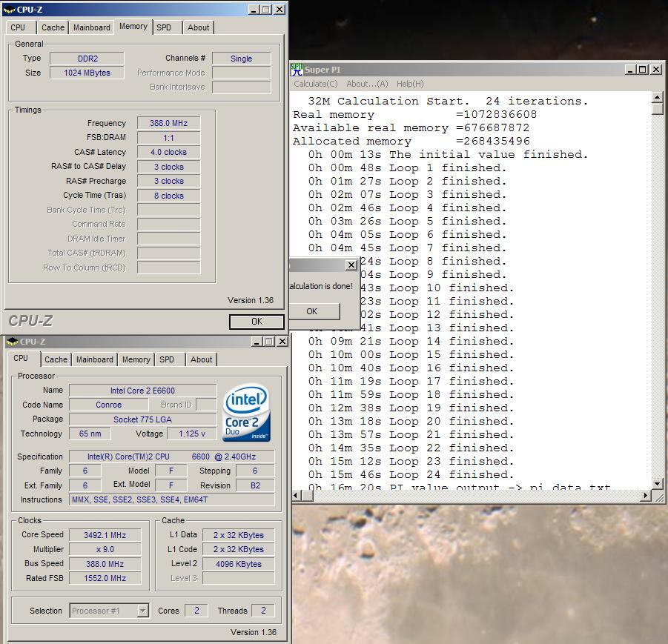The width and height of the screenshot is (668, 644).
Task: Click Super PI window resize grip
Action: point(658,497)
